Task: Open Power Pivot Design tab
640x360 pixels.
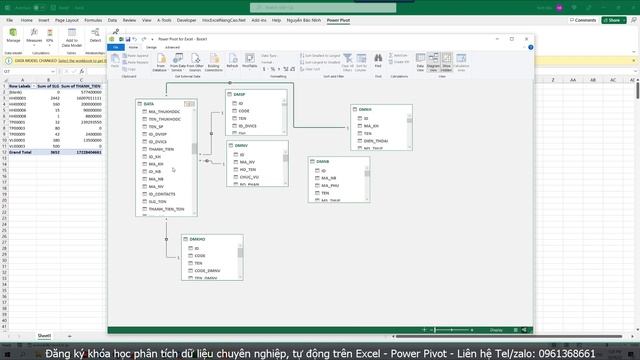Action: [151, 47]
